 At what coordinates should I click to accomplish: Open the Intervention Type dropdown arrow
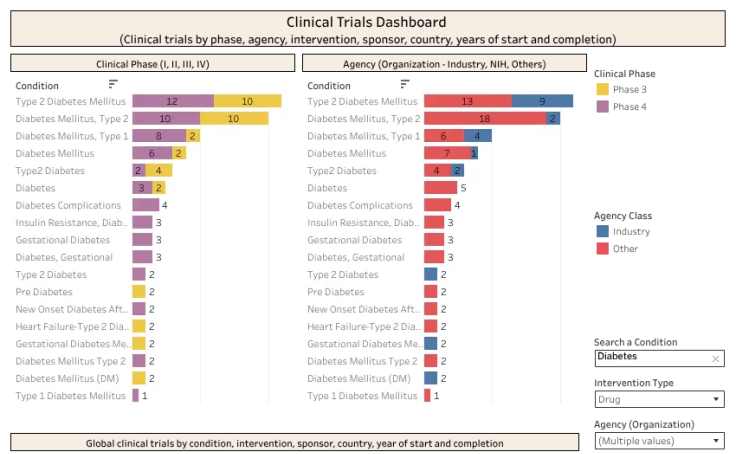(716, 399)
